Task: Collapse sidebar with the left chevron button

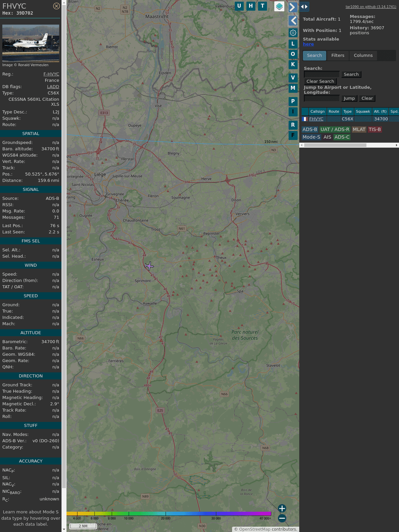Action: coord(293,21)
